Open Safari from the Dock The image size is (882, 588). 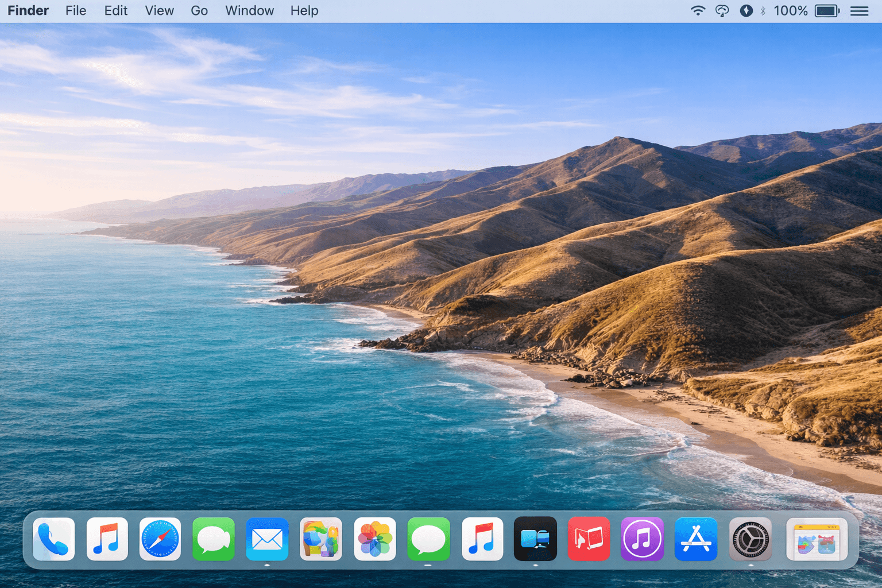160,539
